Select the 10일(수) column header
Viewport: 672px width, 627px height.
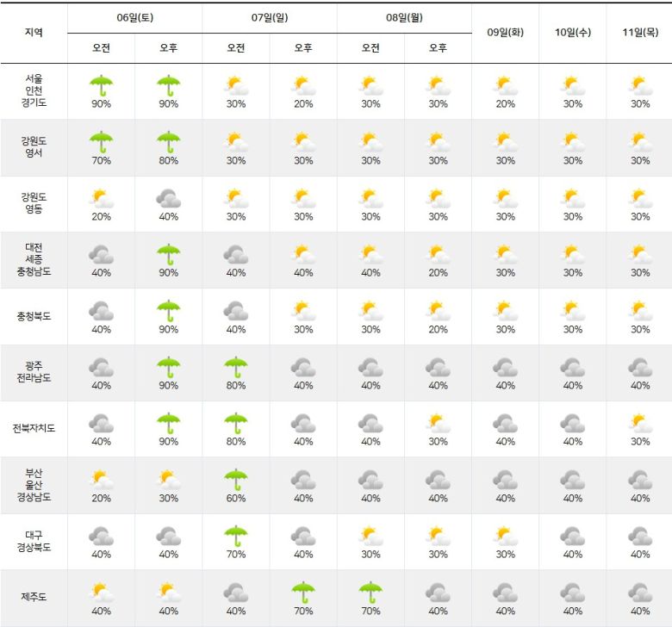click(x=572, y=33)
